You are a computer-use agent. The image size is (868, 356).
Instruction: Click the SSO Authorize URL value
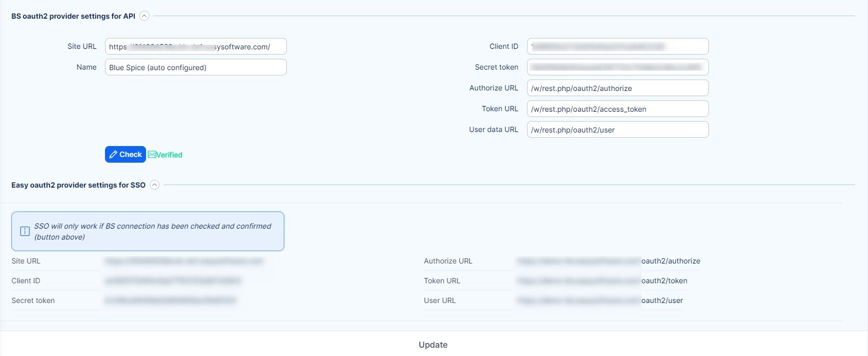pyautogui.click(x=608, y=261)
